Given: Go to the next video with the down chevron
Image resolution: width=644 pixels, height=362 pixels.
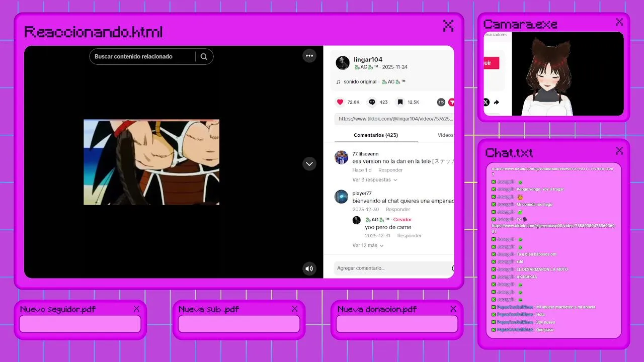Looking at the screenshot, I should (309, 164).
